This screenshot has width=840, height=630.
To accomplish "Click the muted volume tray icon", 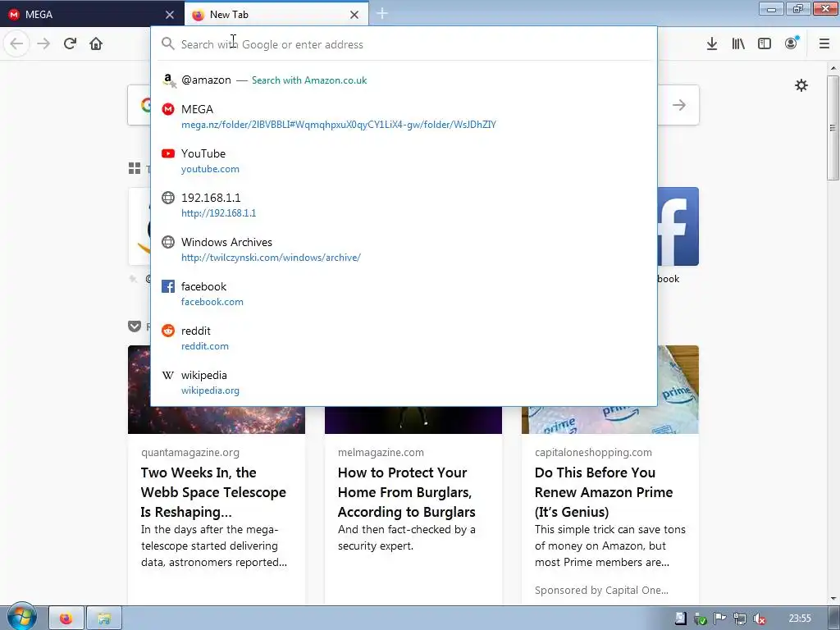I will point(759,619).
